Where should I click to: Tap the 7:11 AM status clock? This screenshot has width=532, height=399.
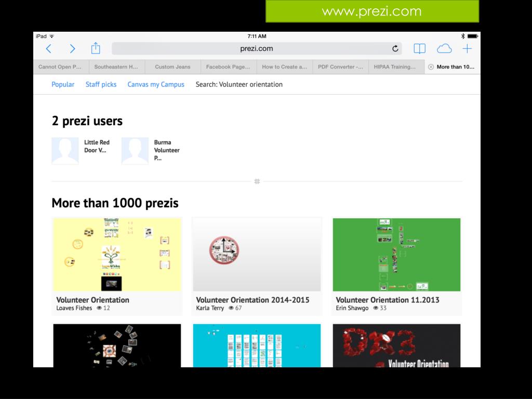click(x=257, y=36)
